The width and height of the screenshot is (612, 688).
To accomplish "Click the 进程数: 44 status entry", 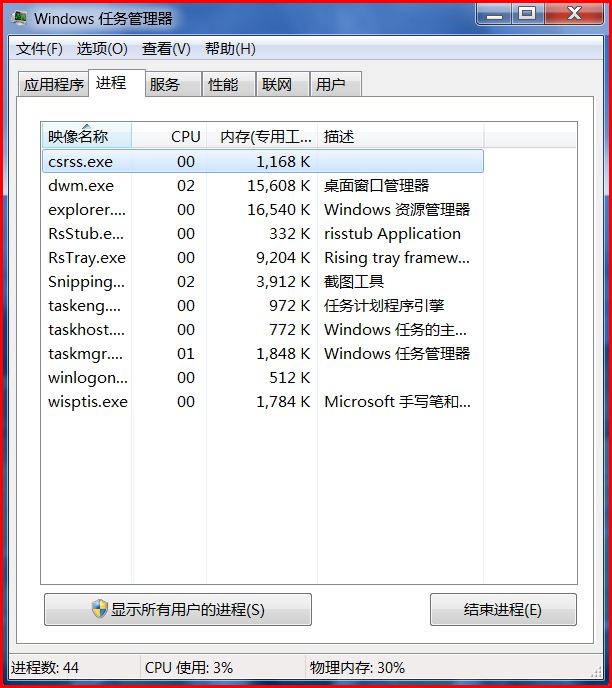I will [45, 668].
